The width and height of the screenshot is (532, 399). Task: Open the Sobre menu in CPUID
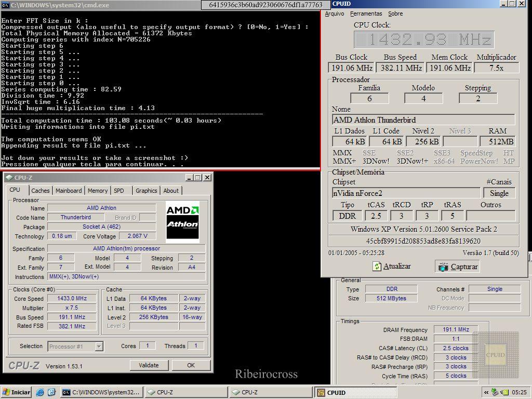[395, 14]
